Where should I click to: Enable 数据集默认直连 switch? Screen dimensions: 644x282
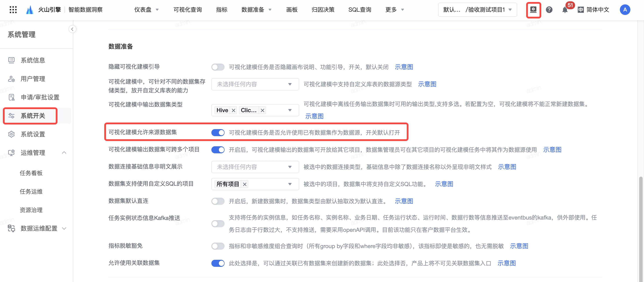(x=218, y=201)
